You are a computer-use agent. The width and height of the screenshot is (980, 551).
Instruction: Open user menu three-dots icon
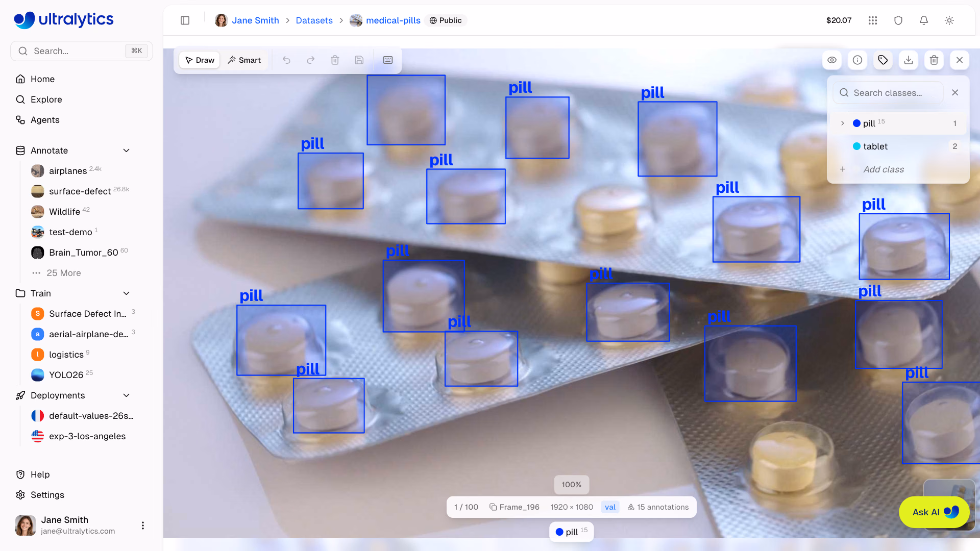point(143,525)
